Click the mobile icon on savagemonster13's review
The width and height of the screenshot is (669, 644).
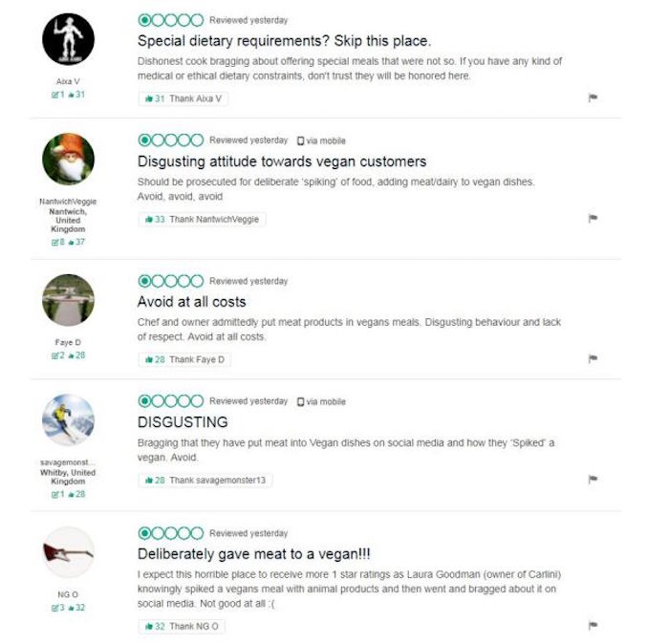tap(300, 401)
